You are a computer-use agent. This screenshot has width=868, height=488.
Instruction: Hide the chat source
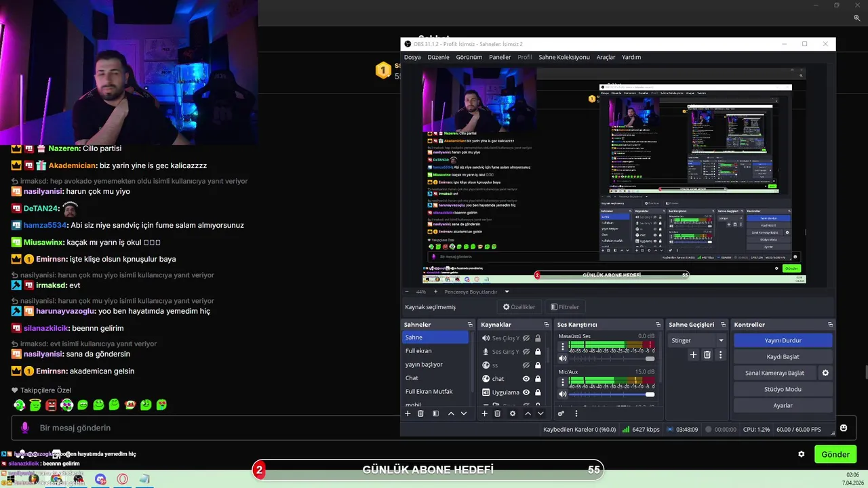pos(526,379)
